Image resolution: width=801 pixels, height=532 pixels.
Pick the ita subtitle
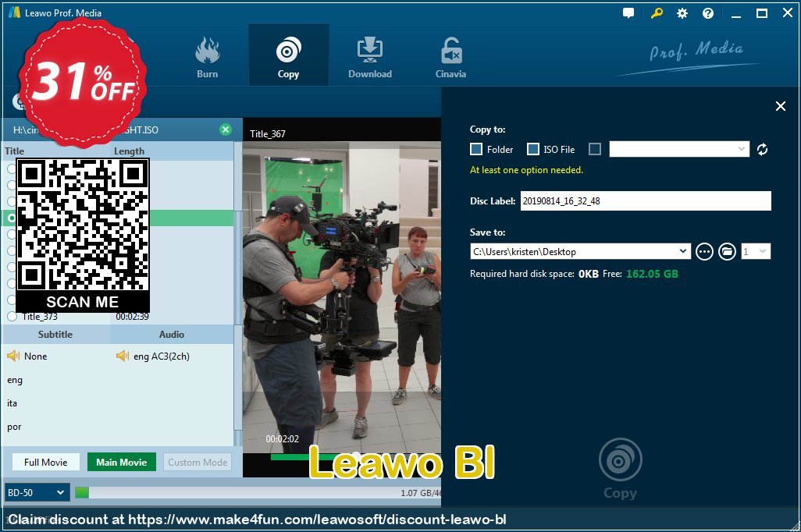tap(12, 403)
